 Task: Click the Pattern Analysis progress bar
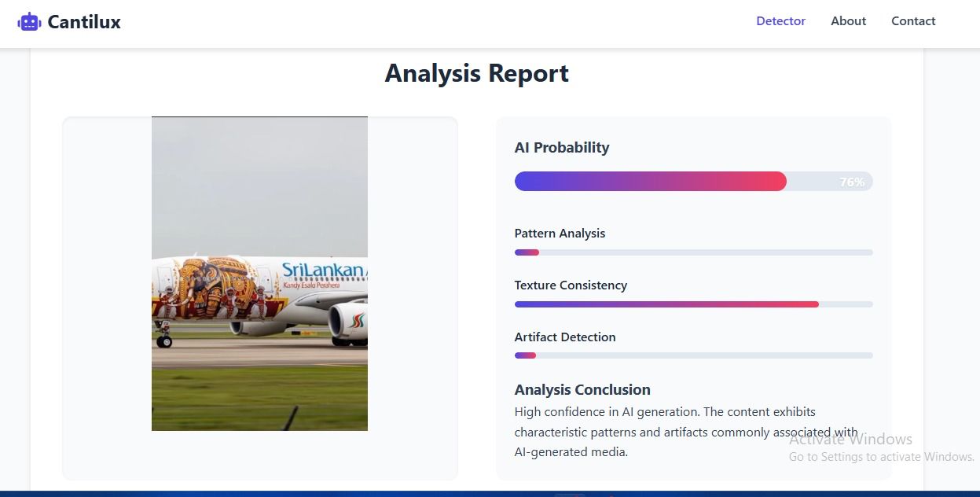point(693,252)
